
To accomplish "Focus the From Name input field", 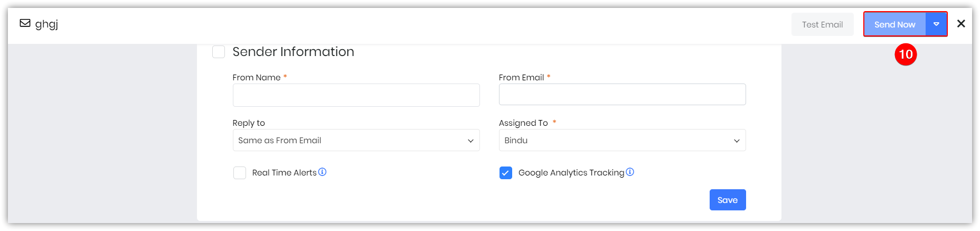I will tap(356, 95).
